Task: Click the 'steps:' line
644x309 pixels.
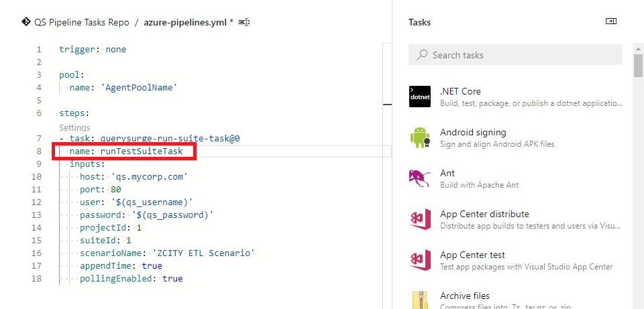Action: point(74,113)
